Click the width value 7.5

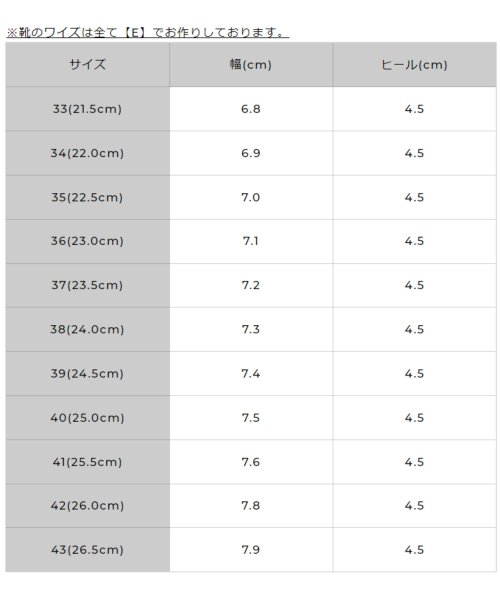click(x=251, y=417)
